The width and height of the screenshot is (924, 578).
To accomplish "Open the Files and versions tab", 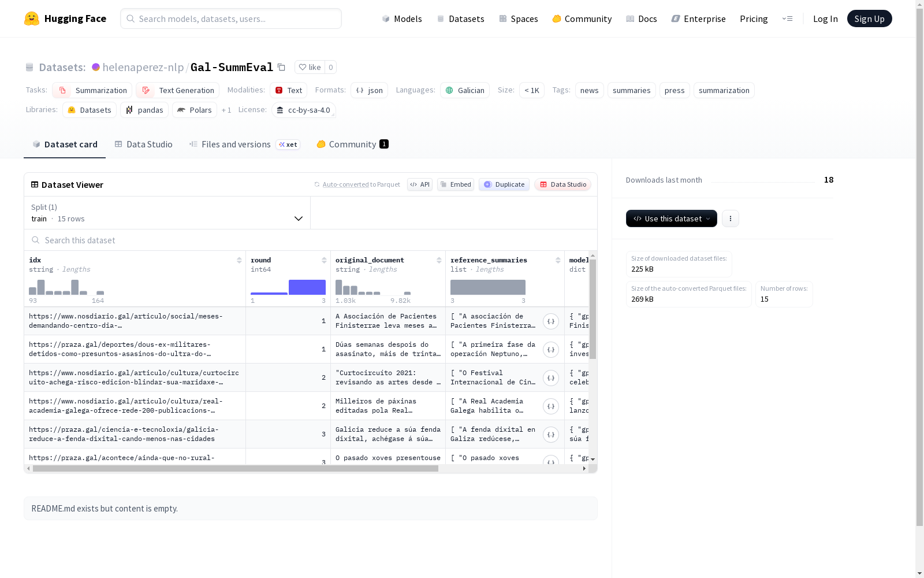I will click(x=244, y=144).
